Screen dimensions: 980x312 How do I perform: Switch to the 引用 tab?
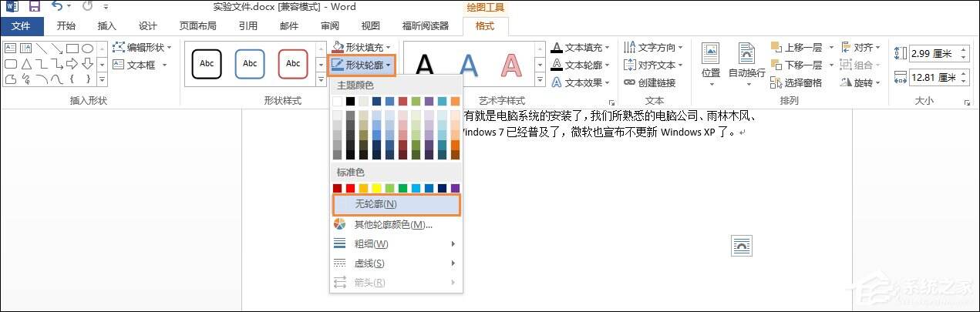tap(248, 25)
